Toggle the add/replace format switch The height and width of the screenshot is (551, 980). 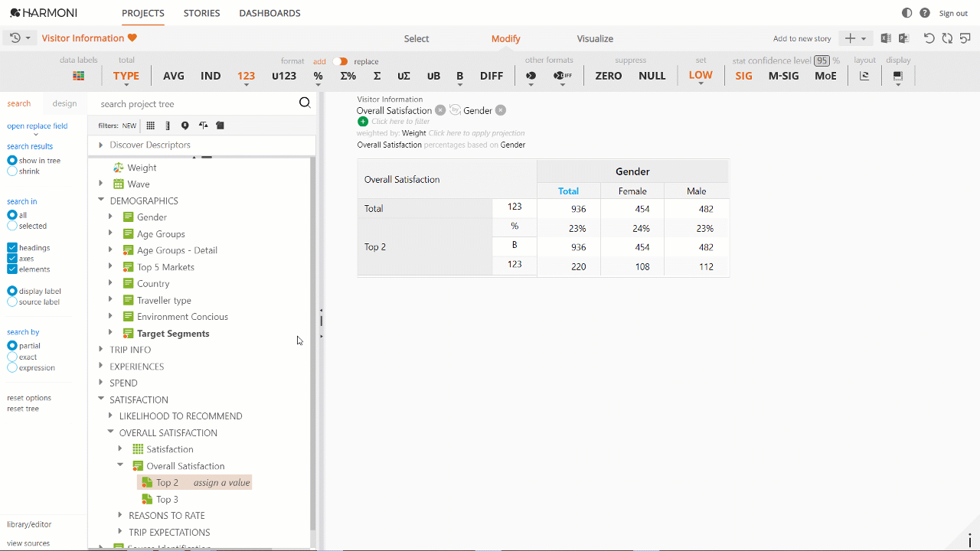tap(340, 61)
